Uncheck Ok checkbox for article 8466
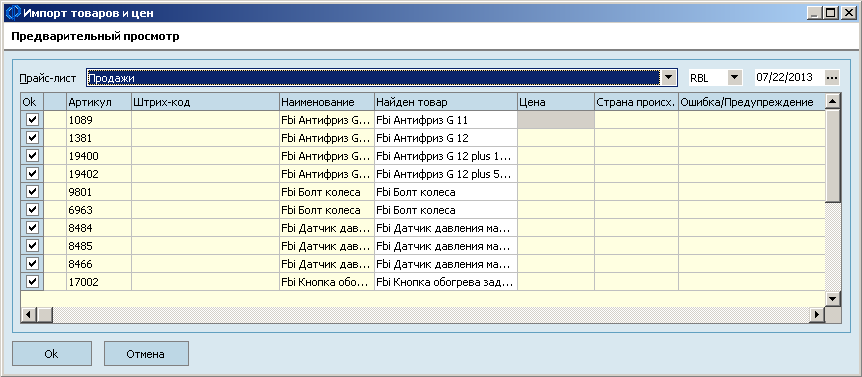862x377 pixels. 32,263
